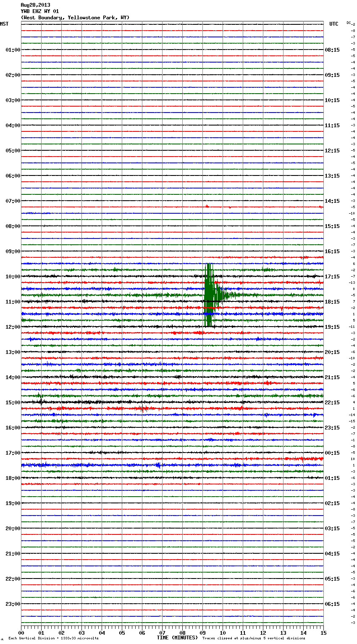Select the "14:00" MST hour label

tap(13, 377)
